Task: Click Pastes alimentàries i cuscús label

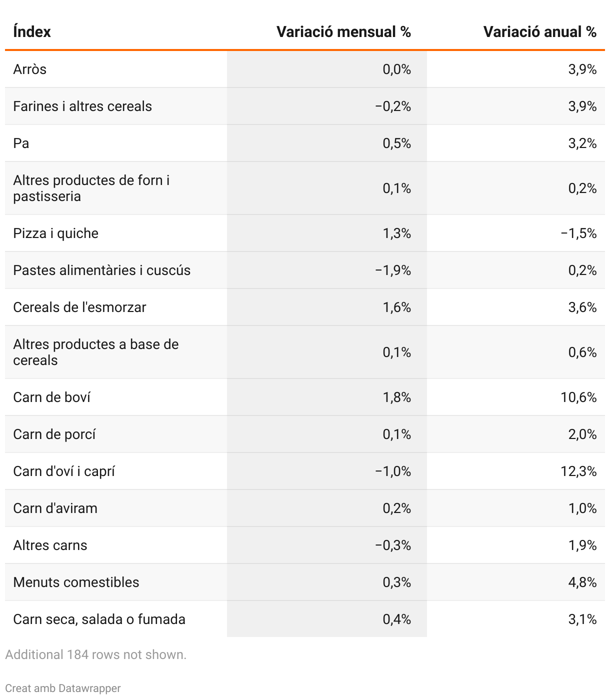Action: pos(101,270)
